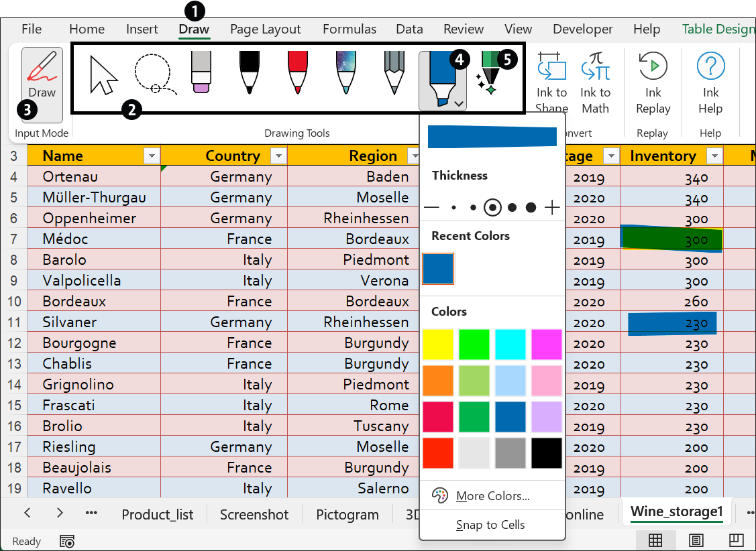The height and width of the screenshot is (551, 756).
Task: Select the Wine_storage1 sheet tab
Action: [x=676, y=511]
